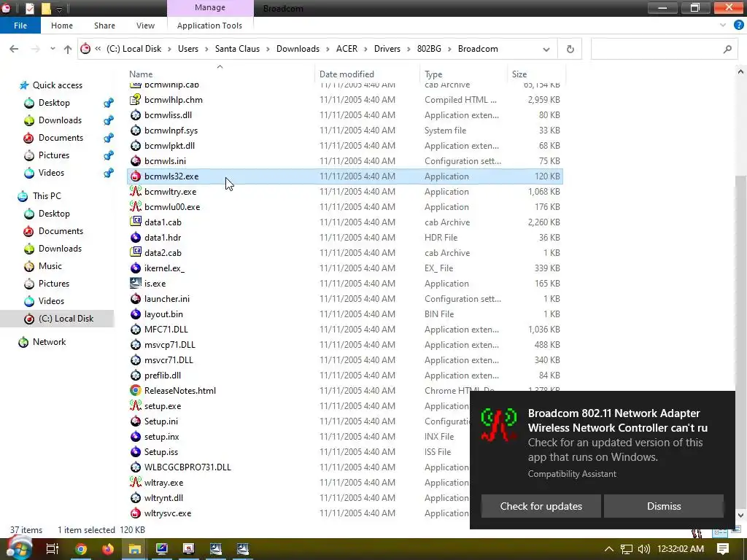The width and height of the screenshot is (747, 560).
Task: Open the File menu tab
Action: click(x=20, y=26)
